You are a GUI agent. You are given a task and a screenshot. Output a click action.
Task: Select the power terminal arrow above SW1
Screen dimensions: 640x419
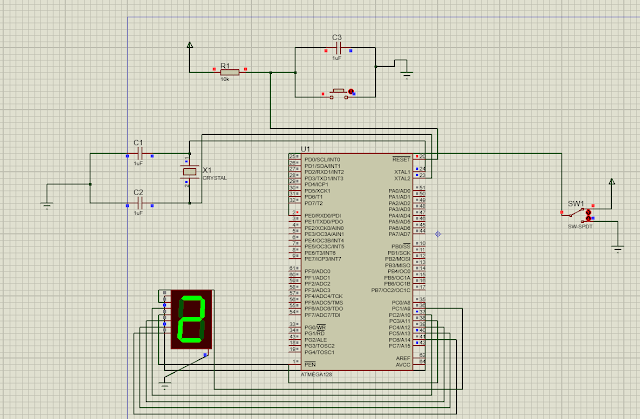pyautogui.click(x=612, y=182)
